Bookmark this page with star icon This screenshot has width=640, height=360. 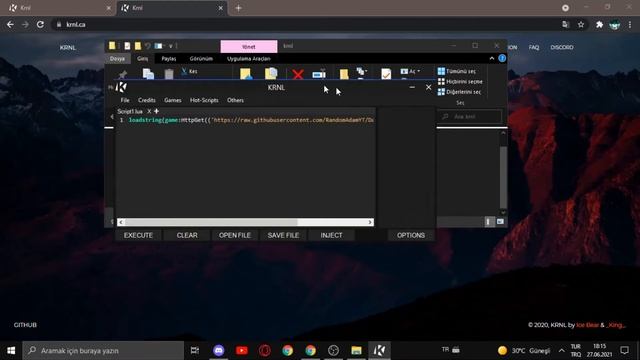(x=581, y=24)
